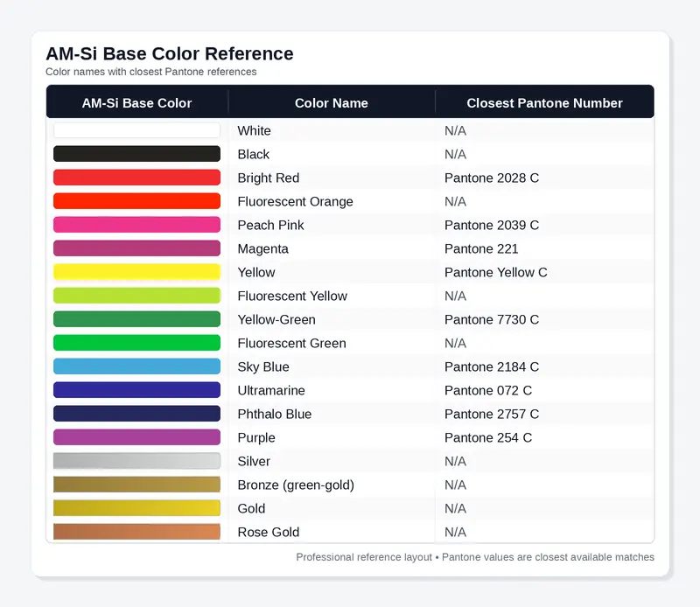Click N/A in the Fluorescent Yellow row

pyautogui.click(x=455, y=297)
